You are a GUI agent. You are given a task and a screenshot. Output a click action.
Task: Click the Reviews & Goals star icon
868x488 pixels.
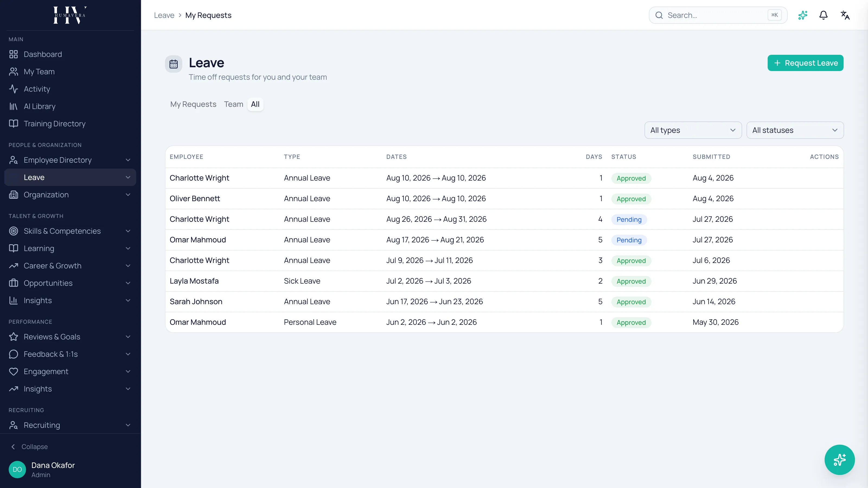(14, 337)
